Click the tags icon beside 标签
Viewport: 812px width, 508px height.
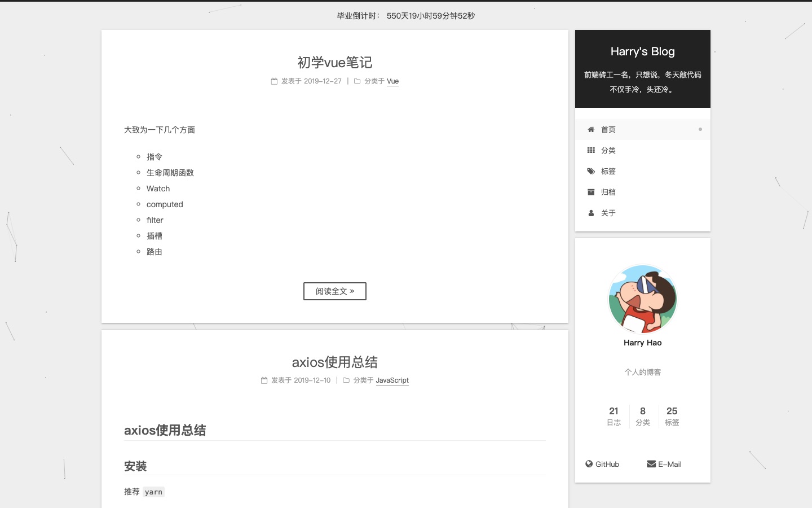point(591,171)
